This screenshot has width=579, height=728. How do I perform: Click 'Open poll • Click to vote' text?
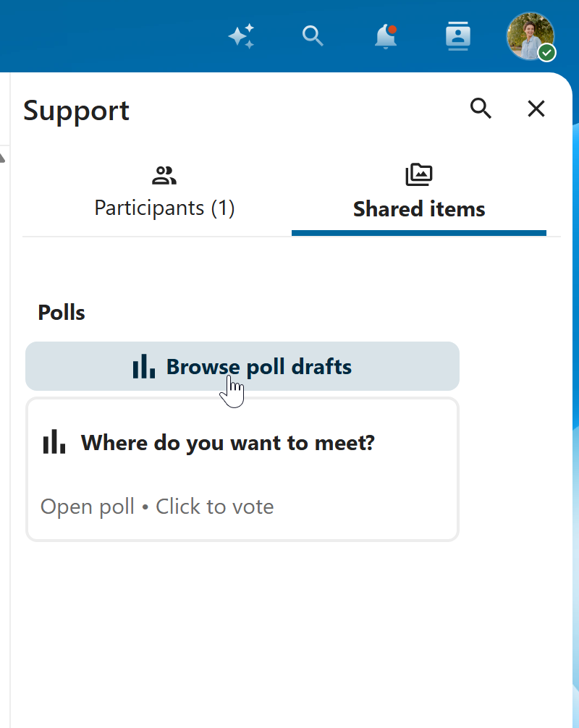pos(157,507)
